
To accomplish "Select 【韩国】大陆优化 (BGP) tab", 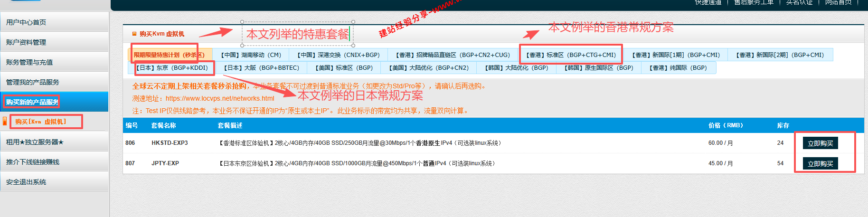I will click(x=516, y=68).
